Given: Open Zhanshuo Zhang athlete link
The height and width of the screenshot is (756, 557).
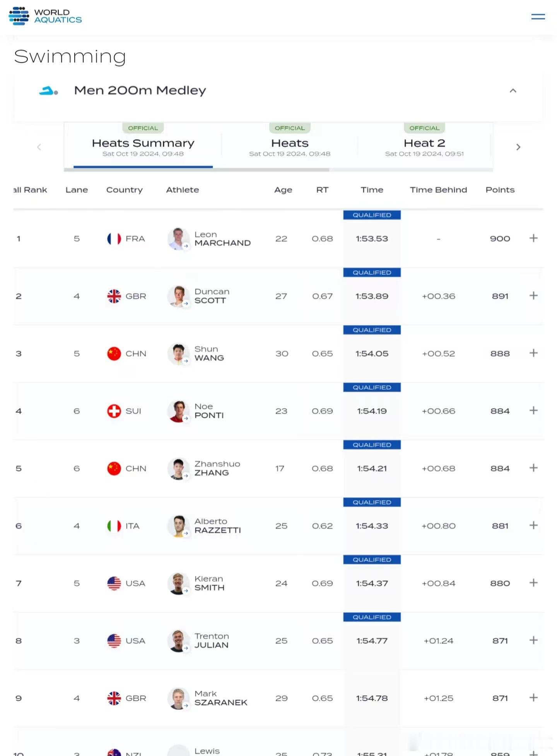Looking at the screenshot, I should pyautogui.click(x=217, y=468).
